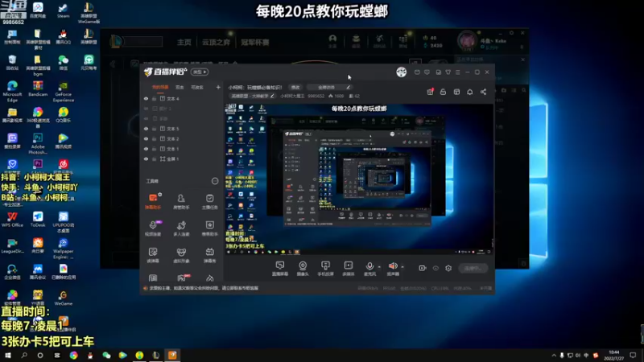This screenshot has height=362, width=644.
Task: Open the 弹幕秀 danmaku show tool
Action: [209, 254]
